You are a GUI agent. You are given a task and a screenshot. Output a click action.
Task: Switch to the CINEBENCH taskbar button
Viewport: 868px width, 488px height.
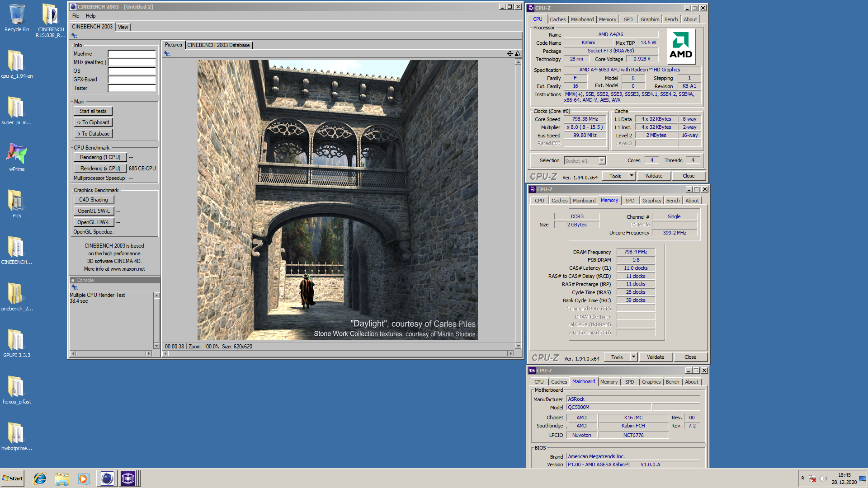(x=107, y=479)
